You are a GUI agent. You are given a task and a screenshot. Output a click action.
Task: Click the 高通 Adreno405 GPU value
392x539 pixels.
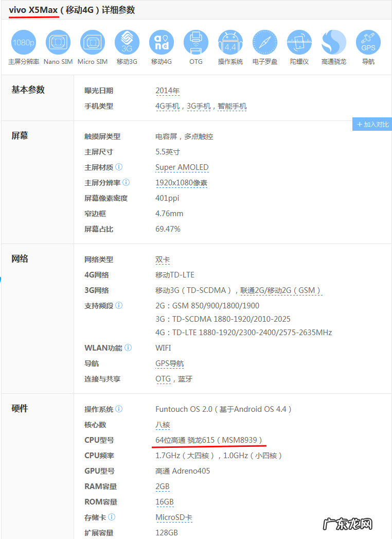[183, 471]
